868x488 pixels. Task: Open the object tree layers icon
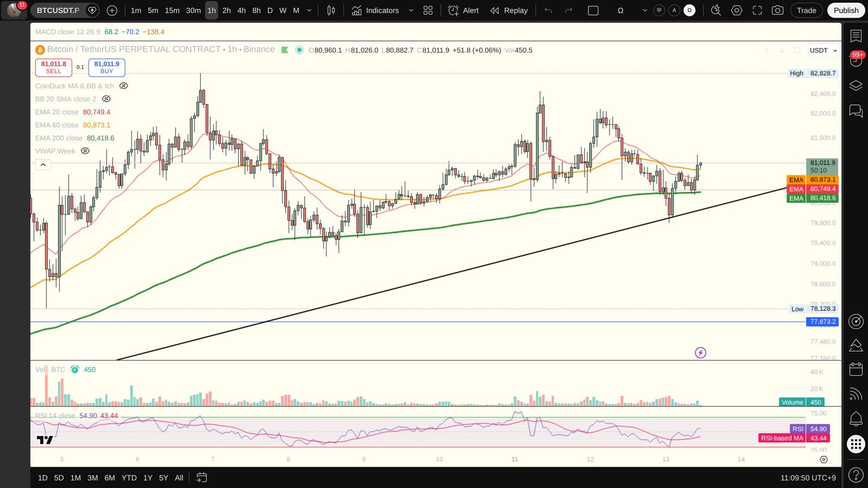[x=856, y=86]
